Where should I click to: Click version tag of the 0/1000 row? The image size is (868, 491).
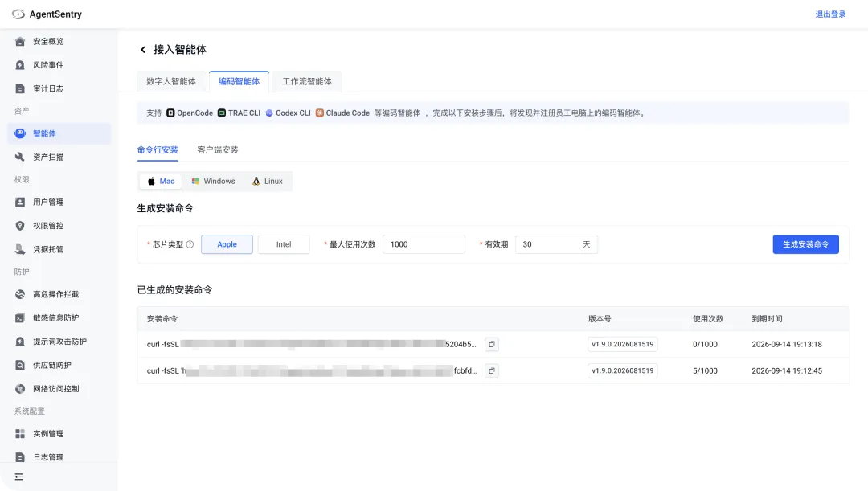click(622, 344)
